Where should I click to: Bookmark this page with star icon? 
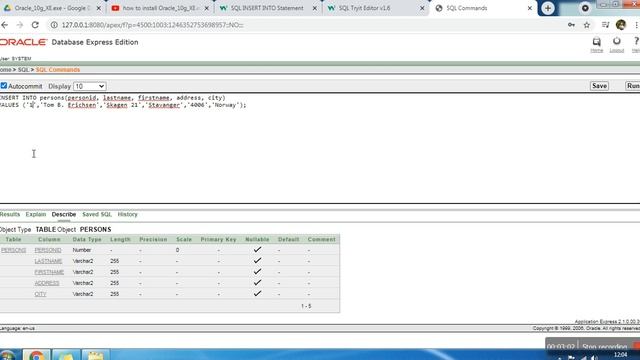coord(587,25)
